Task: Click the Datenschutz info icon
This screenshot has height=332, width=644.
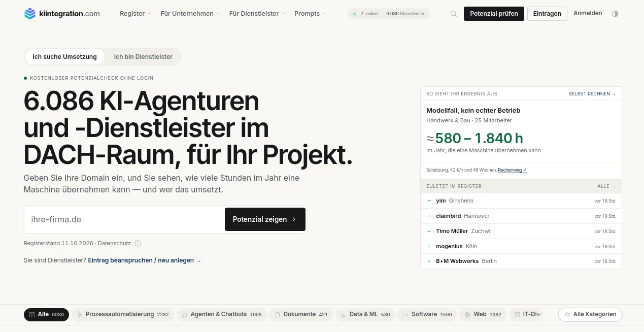Action: pos(138,243)
